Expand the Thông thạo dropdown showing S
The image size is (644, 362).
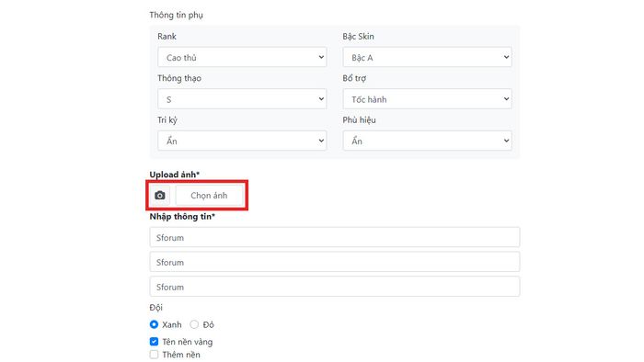242,99
